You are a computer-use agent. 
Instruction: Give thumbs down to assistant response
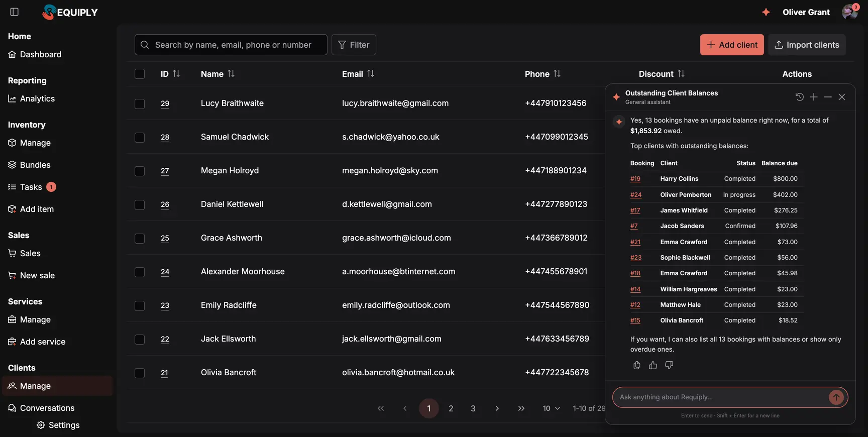(669, 365)
